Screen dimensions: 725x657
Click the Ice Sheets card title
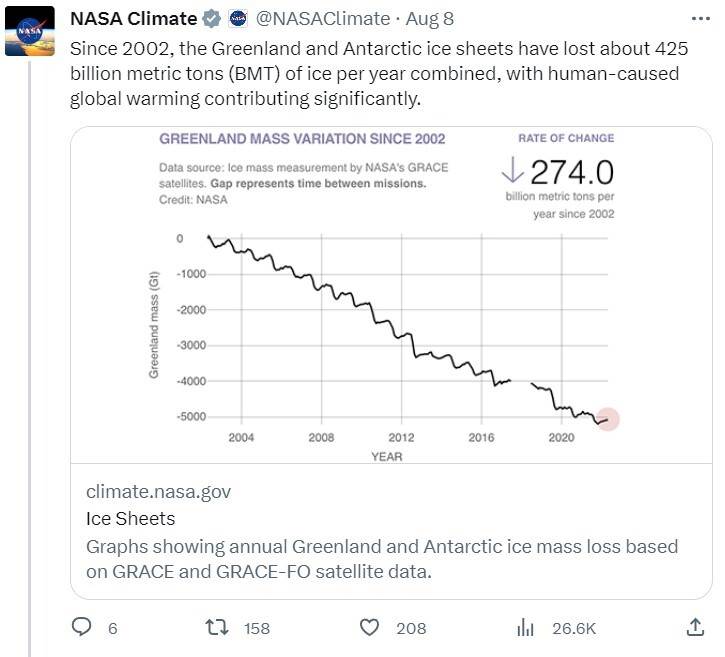coord(130,518)
